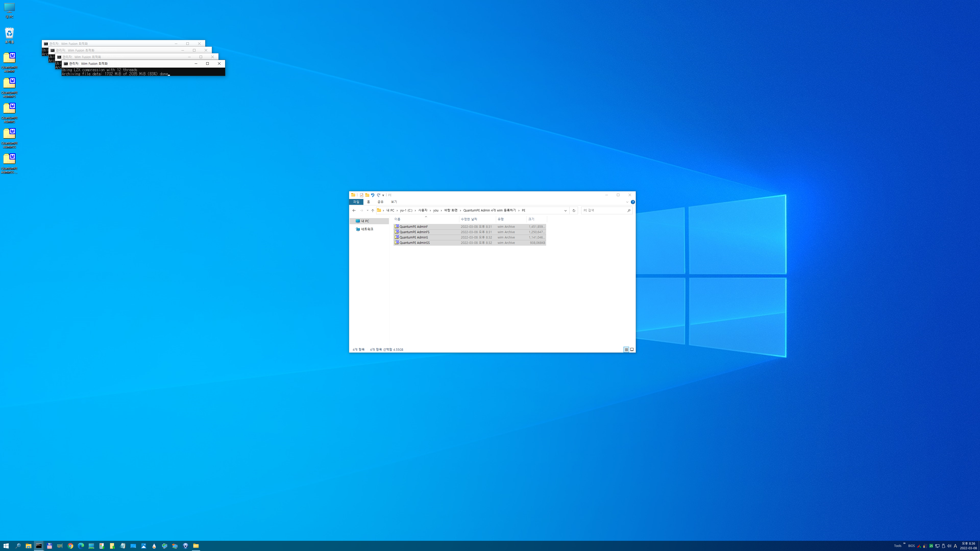Screen dimensions: 980x551
Task: Sort files by 이름 column header
Action: point(426,219)
